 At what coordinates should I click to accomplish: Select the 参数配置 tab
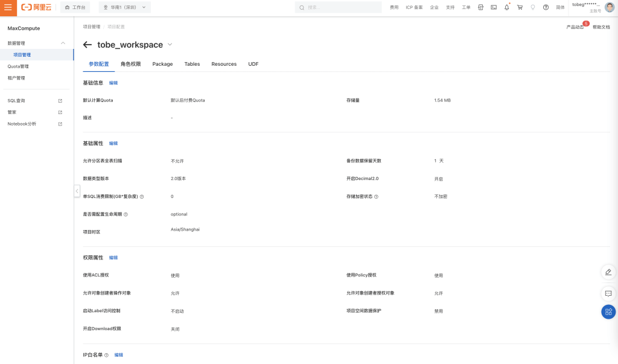coord(98,64)
